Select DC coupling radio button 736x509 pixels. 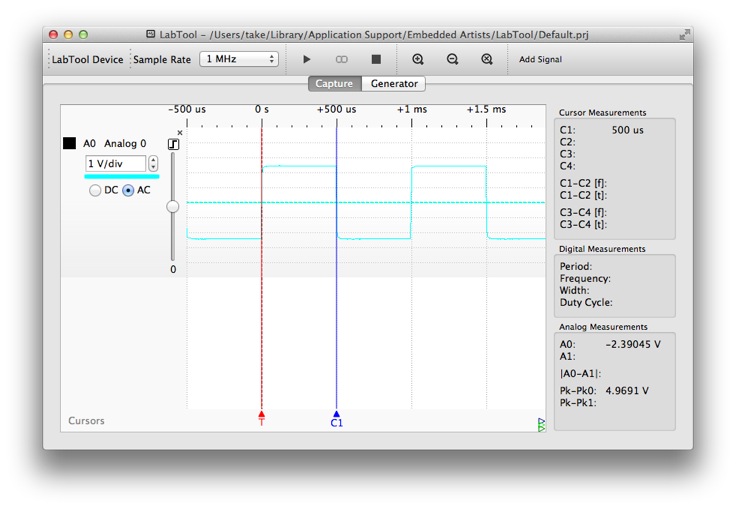96,190
